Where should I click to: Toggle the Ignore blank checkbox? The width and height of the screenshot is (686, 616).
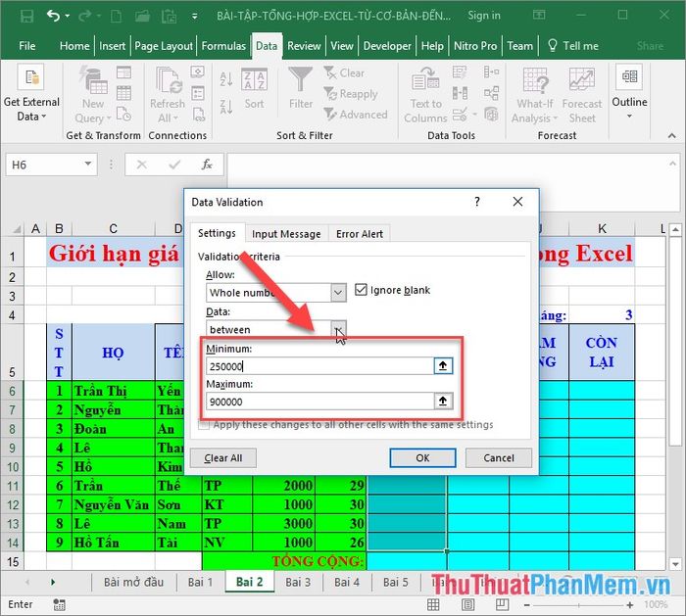click(x=361, y=290)
